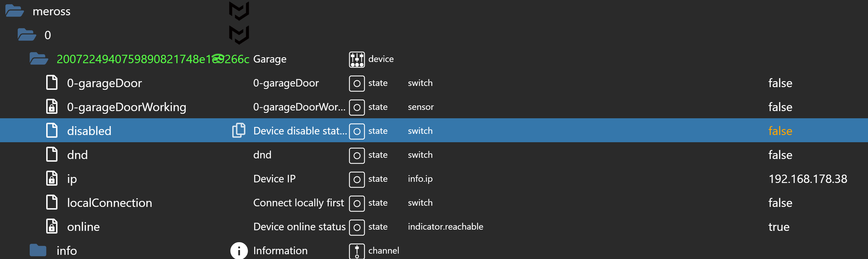Collapse the 0 instance folder
868x259 pixels.
pyautogui.click(x=27, y=35)
